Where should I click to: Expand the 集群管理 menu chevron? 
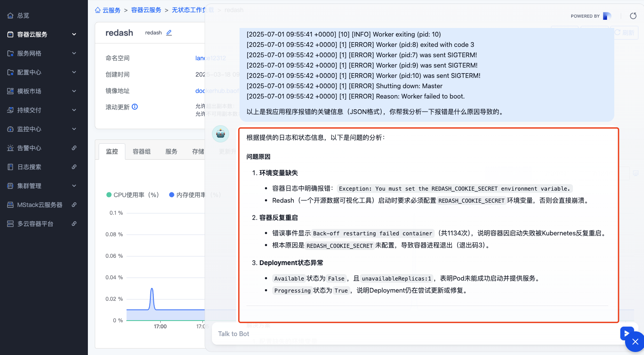tap(74, 186)
